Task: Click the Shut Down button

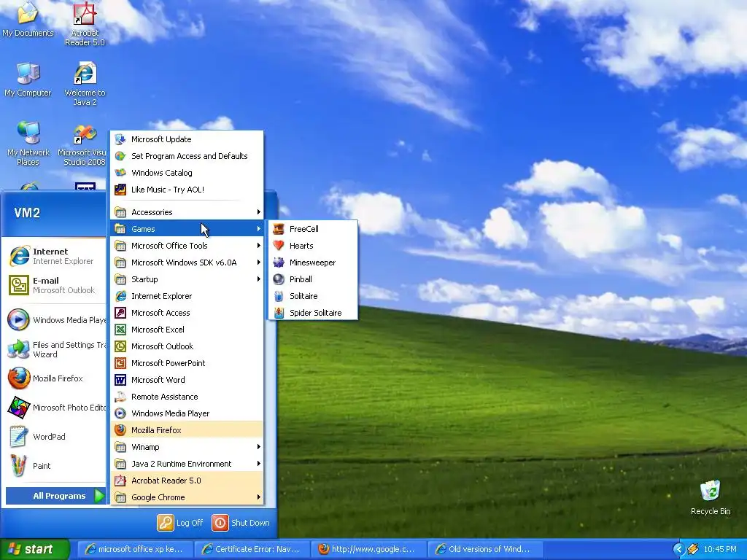Action: [241, 523]
